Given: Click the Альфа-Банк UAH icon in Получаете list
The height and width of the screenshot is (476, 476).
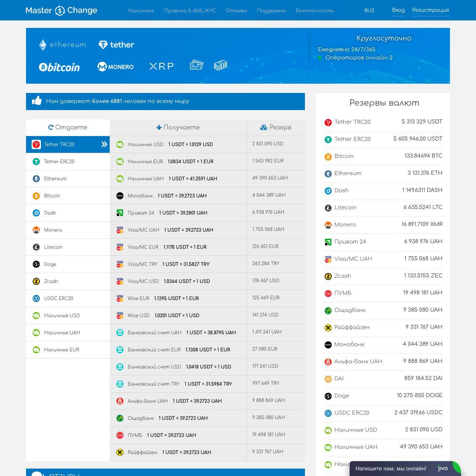Looking at the screenshot, I should tap(120, 401).
